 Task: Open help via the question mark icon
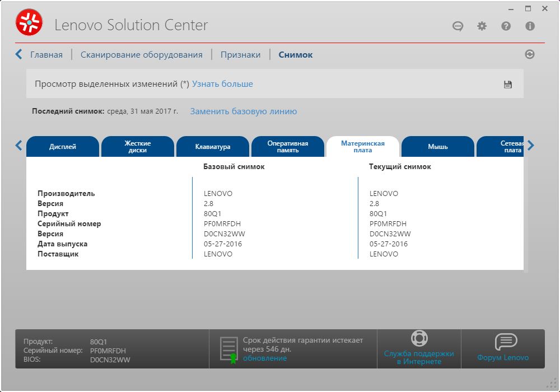click(506, 26)
